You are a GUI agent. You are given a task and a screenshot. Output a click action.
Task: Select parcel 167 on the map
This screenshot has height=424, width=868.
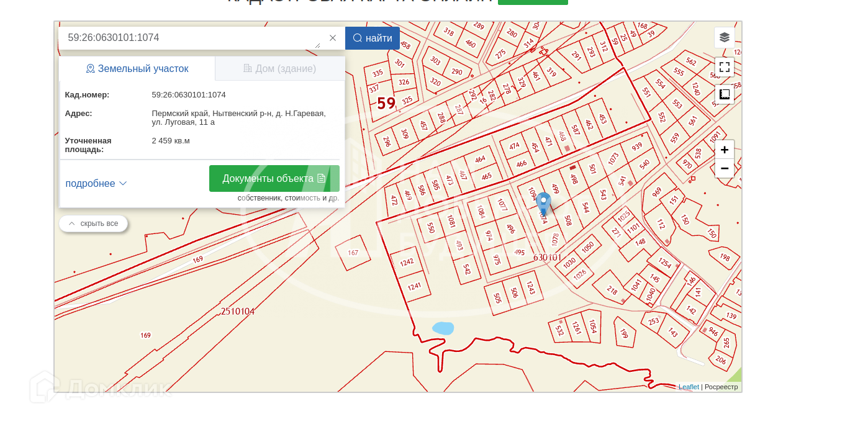(353, 253)
